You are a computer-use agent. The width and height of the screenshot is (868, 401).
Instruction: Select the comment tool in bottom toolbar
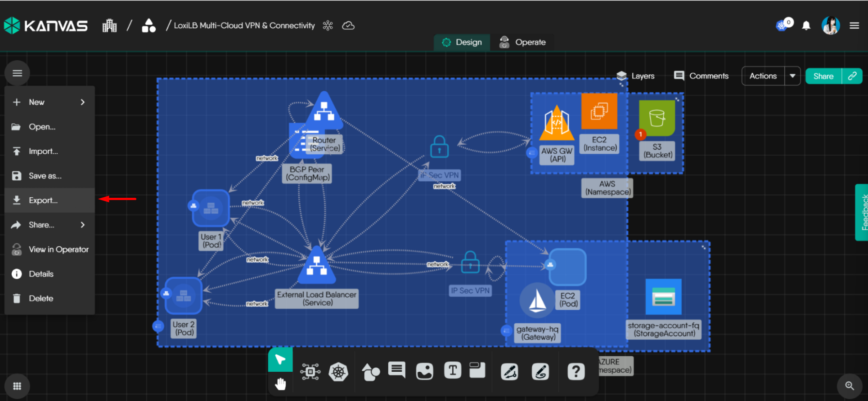pos(397,370)
